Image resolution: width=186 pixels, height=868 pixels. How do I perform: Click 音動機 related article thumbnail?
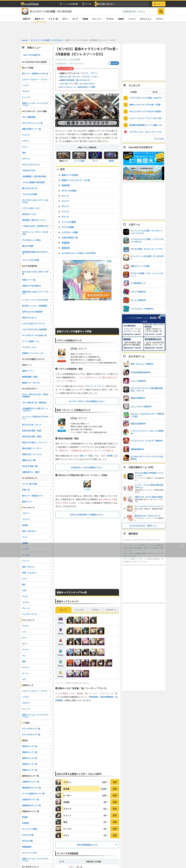coord(111,155)
